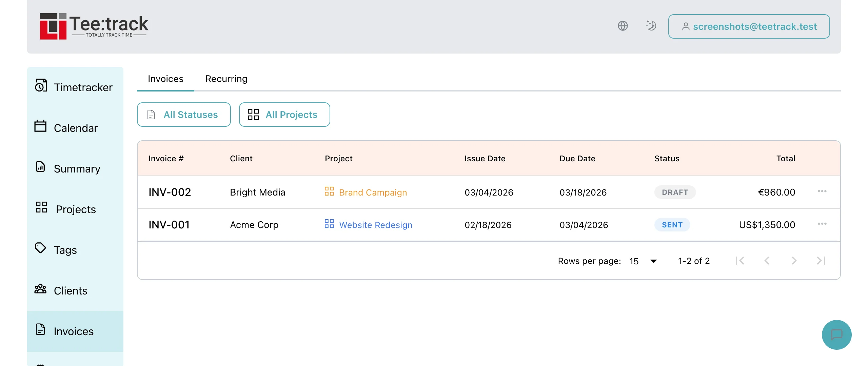Click the DRAFT status badge on INV-002
This screenshot has height=366, width=868.
[675, 192]
